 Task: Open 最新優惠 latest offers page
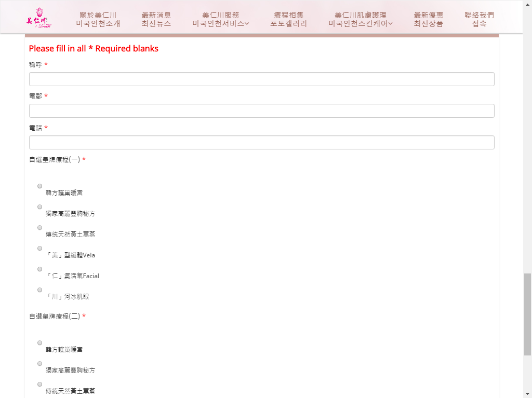(x=428, y=19)
